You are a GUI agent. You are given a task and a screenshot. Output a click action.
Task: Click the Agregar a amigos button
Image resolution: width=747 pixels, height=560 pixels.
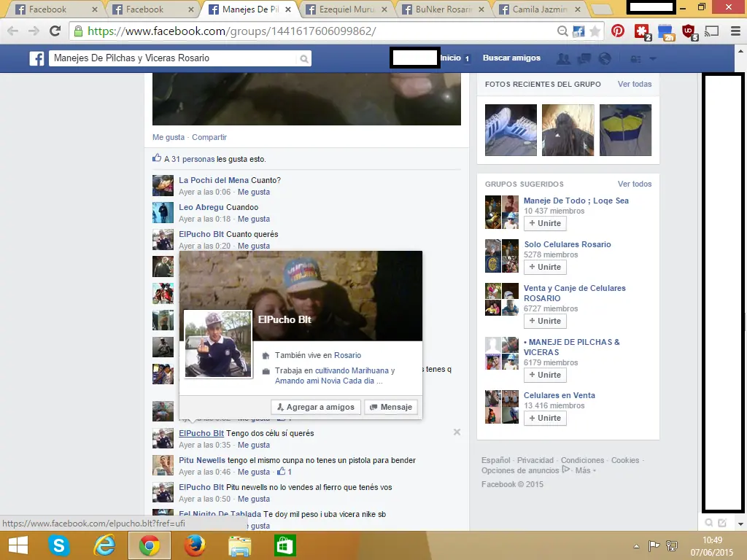click(x=315, y=407)
